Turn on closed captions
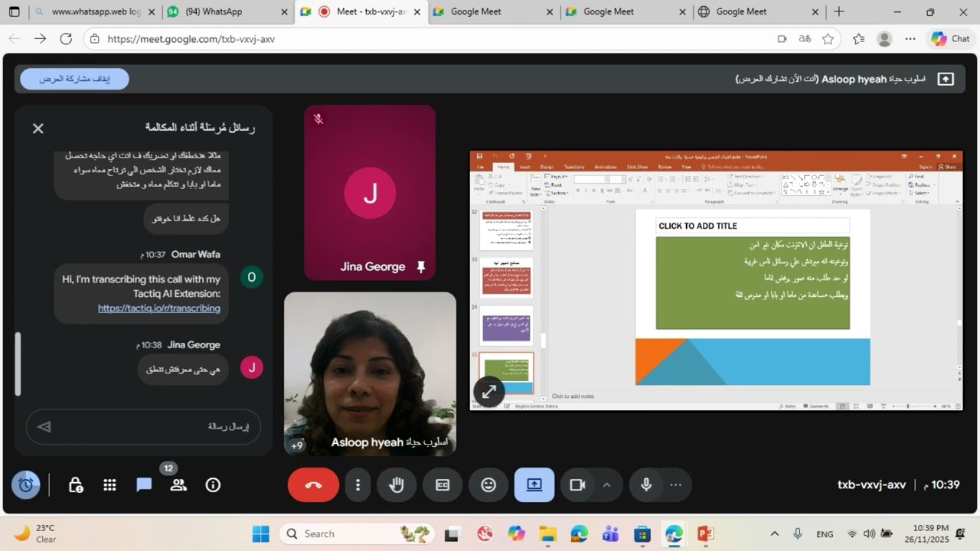Screen dimensions: 980x551 point(443,485)
